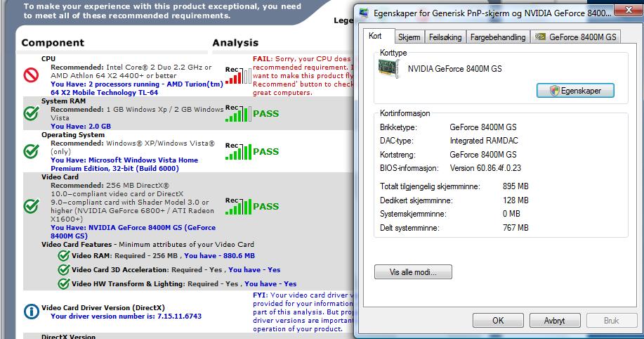
Task: Click the 0 MB Systemskjermminne value
Action: pyautogui.click(x=511, y=214)
